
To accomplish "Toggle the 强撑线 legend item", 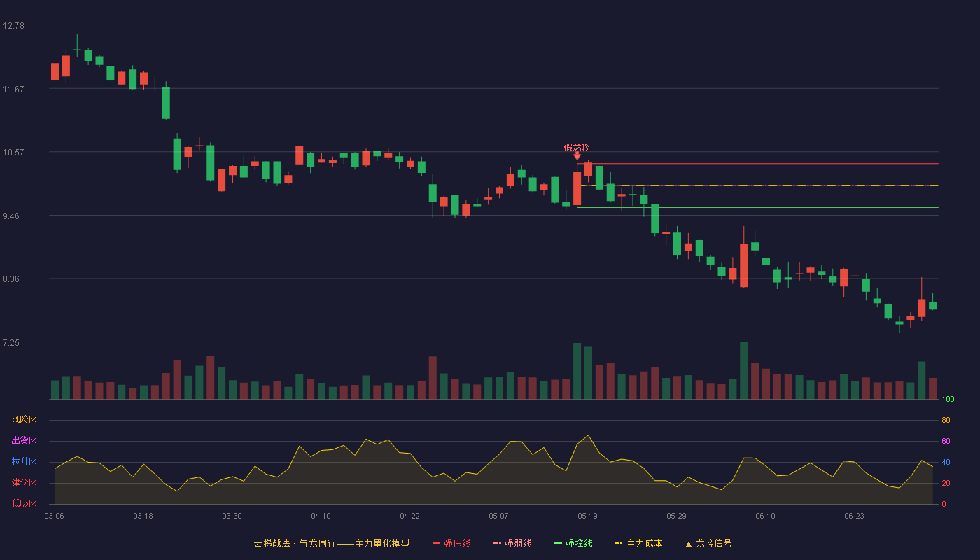I will tap(573, 543).
